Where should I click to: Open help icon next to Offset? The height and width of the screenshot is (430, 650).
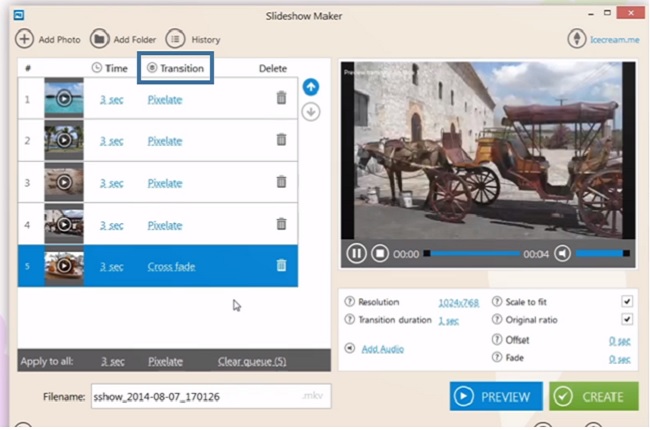tap(497, 339)
